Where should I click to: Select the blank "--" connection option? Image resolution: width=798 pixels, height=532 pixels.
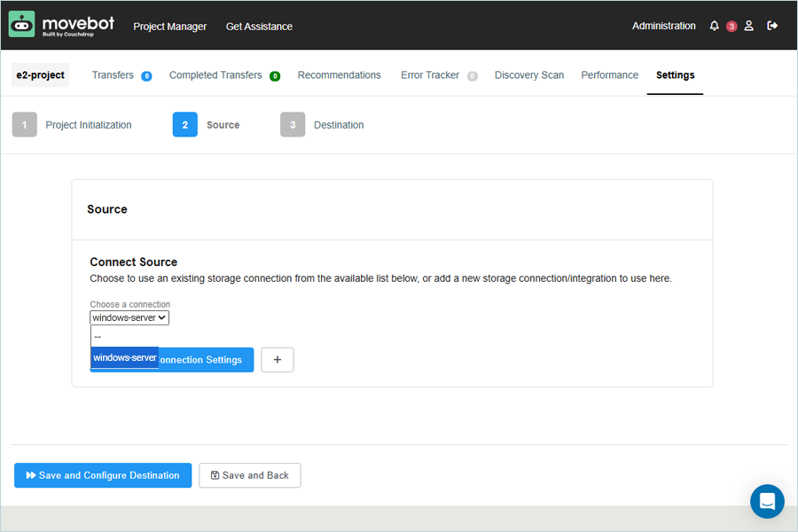point(125,337)
